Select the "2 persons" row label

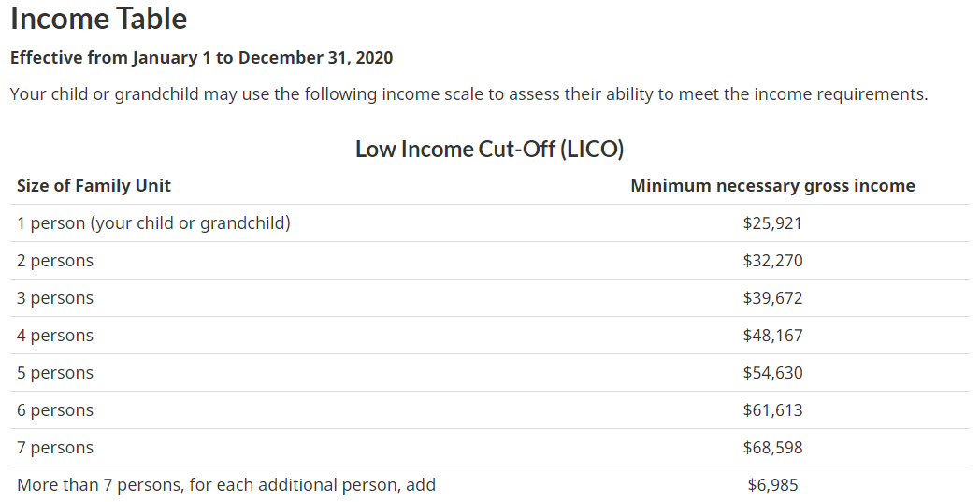[55, 261]
